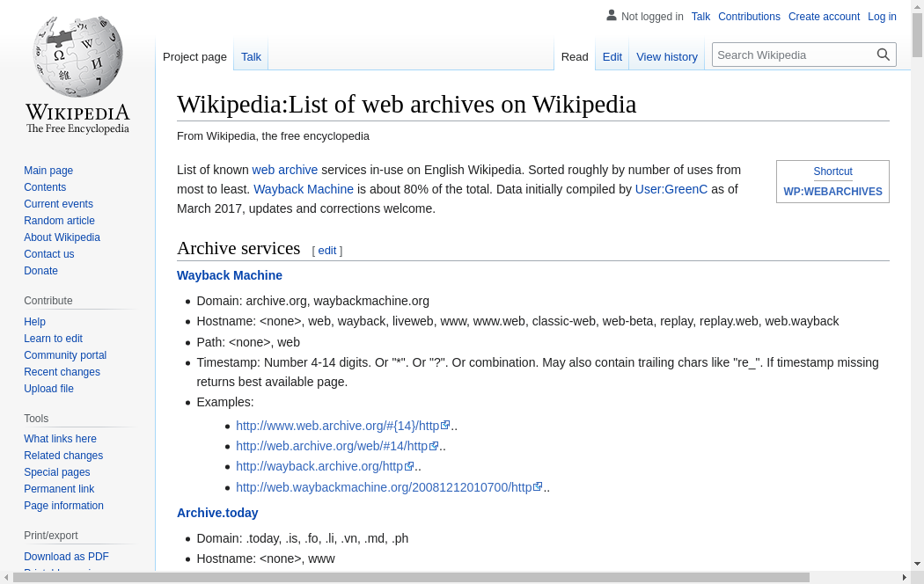The width and height of the screenshot is (924, 584).
Task: Open the Wayback Machine heading link
Action: click(229, 275)
